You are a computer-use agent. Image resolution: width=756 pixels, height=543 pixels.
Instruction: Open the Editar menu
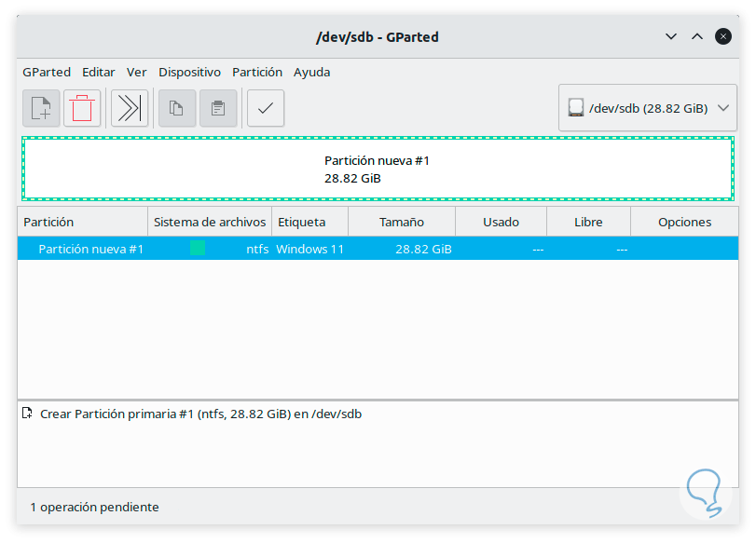[99, 73]
